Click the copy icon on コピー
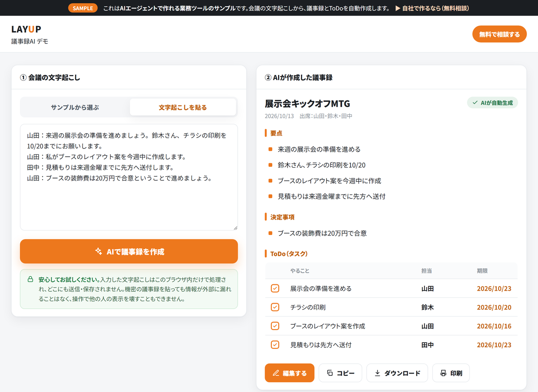Image resolution: width=538 pixels, height=392 pixels. (330, 373)
